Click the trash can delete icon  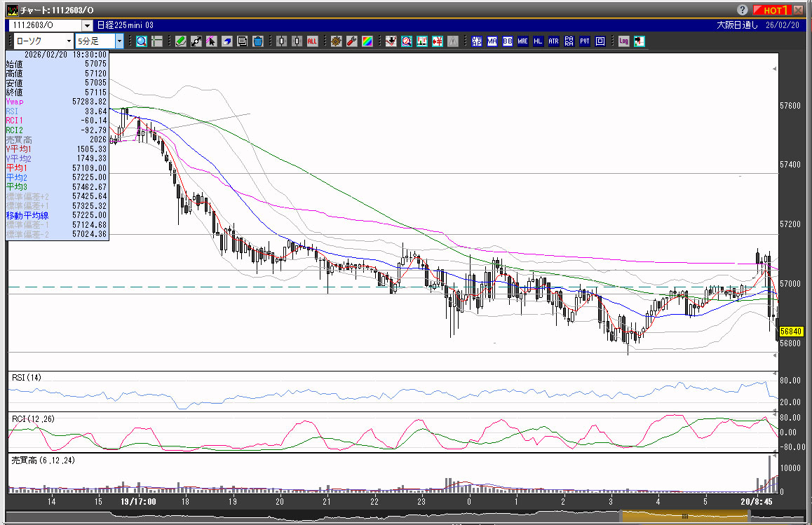(x=257, y=41)
